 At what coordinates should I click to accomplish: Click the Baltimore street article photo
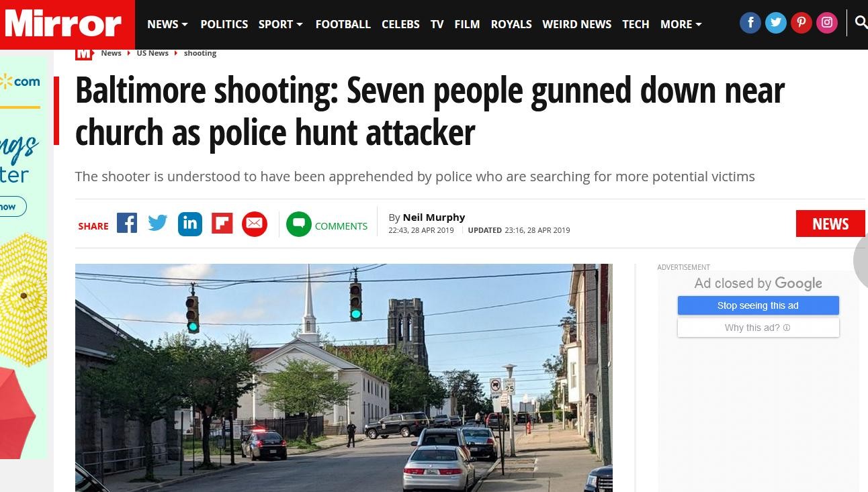(x=344, y=378)
